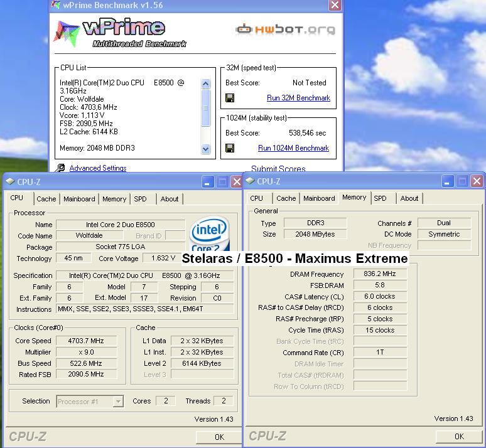The image size is (486, 448).
Task: Click the Bus Speed 522.6 MHz field
Action: click(x=87, y=363)
